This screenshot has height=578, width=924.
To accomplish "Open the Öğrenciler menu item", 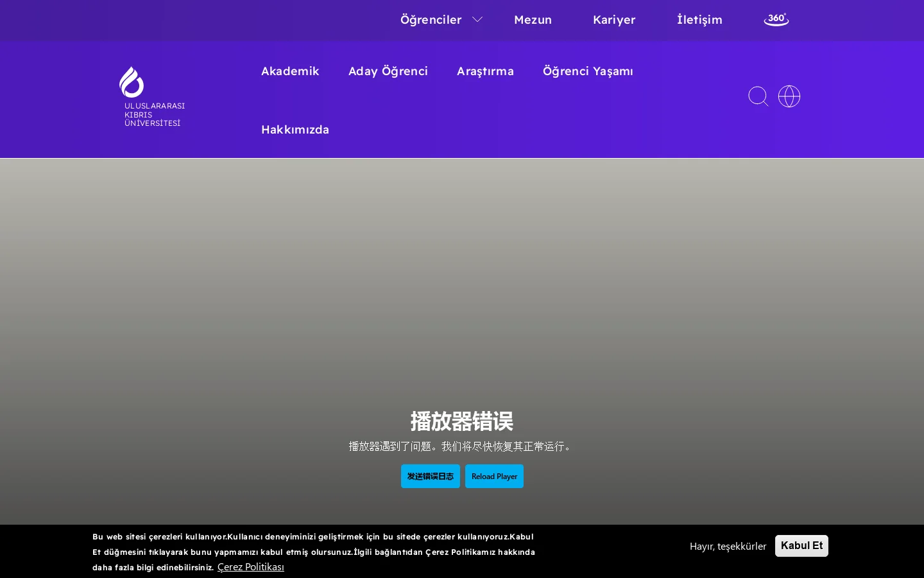I will point(431,20).
